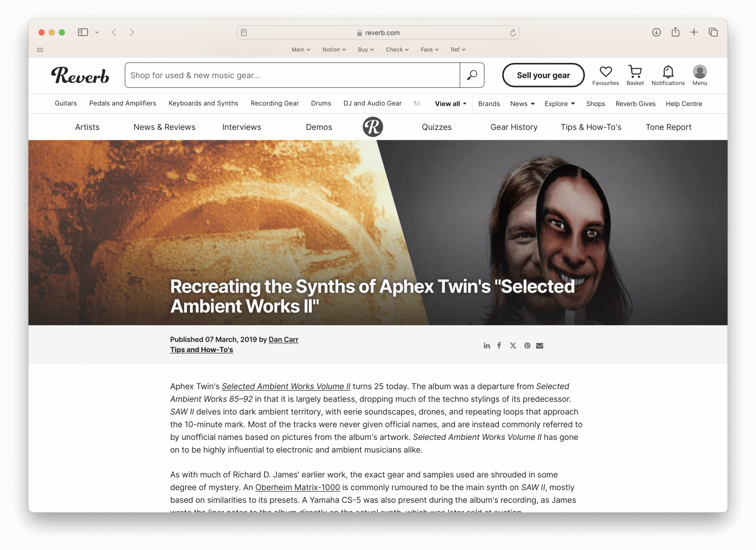Screen dimensions: 756x550
Task: Expand the News dropdown
Action: pyautogui.click(x=522, y=104)
